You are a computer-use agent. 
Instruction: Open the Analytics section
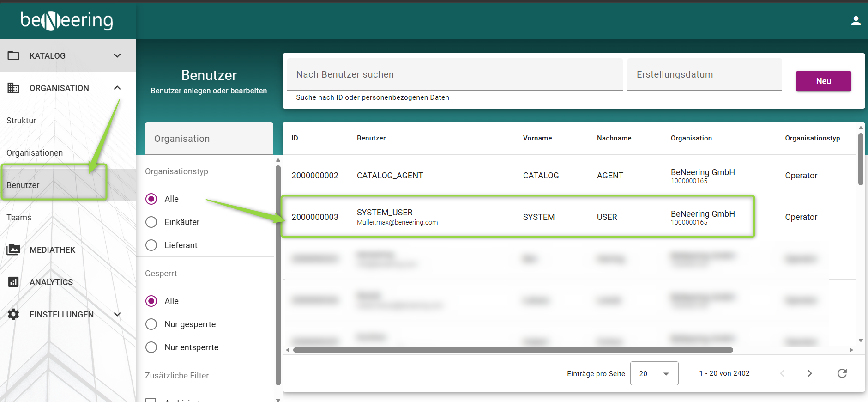coord(51,282)
